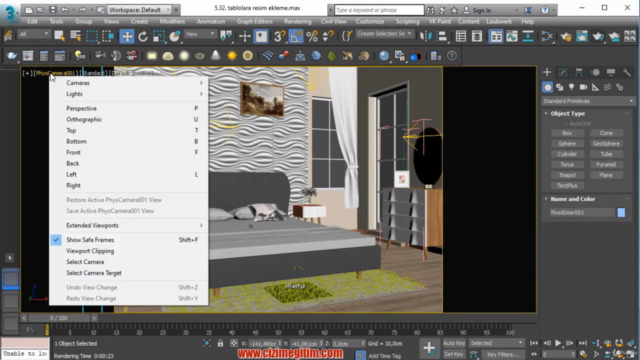Image resolution: width=640 pixels, height=360 pixels.
Task: Play the animation
Action: (558, 343)
